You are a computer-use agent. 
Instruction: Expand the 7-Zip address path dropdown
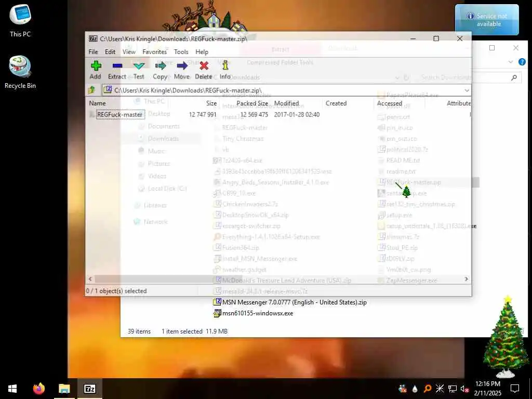click(467, 90)
